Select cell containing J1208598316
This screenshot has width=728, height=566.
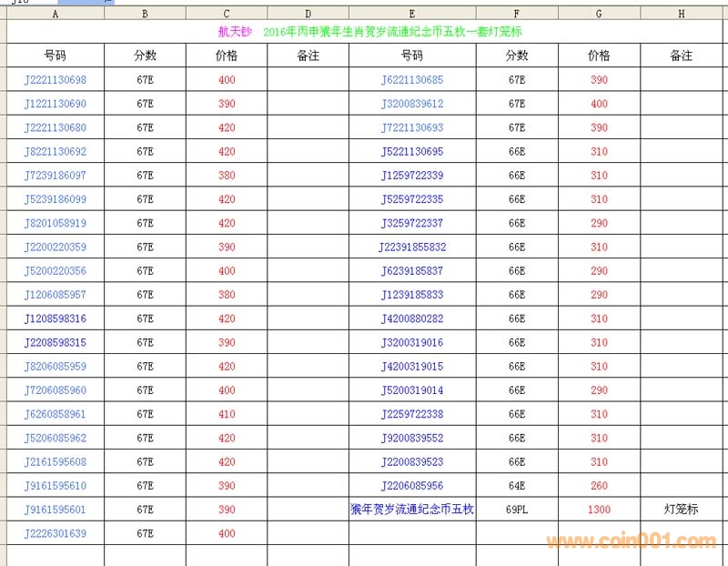tap(56, 319)
